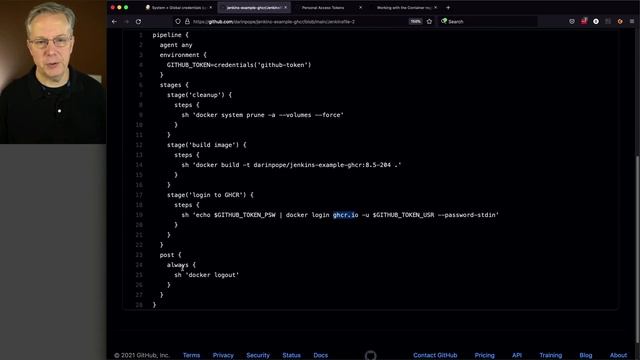Image resolution: width=640 pixels, height=360 pixels.
Task: Open the Privacy footer link
Action: point(223,356)
